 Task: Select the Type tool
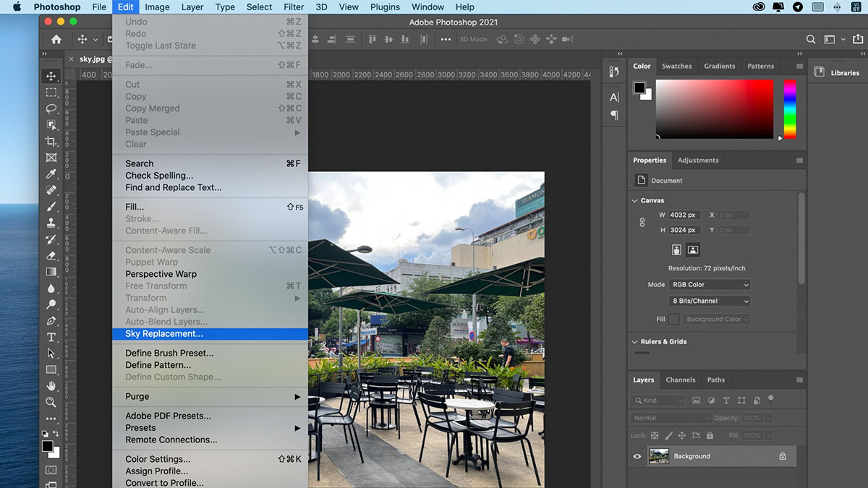pos(51,337)
